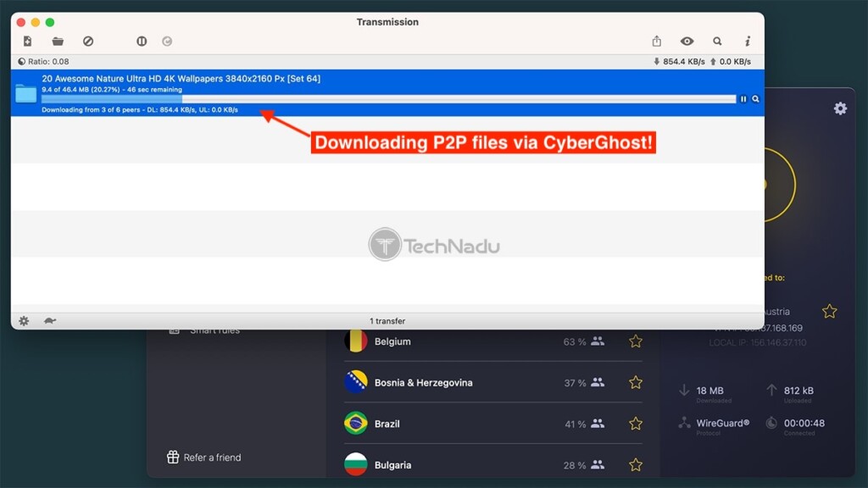The image size is (868, 488).
Task: Favorite the Bosnia & Herzegovina server star
Action: coord(636,382)
